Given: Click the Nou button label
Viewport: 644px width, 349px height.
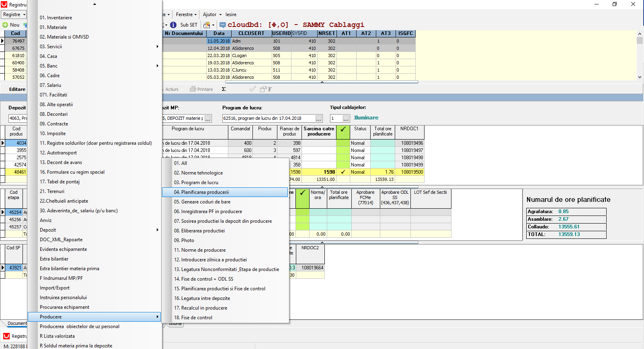Looking at the screenshot, I should coord(14,25).
